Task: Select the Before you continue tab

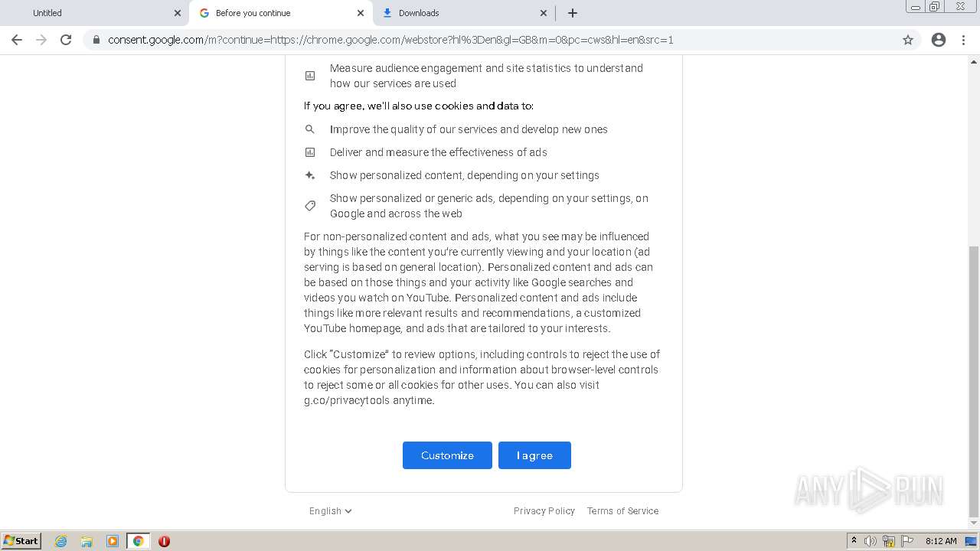Action: click(280, 13)
